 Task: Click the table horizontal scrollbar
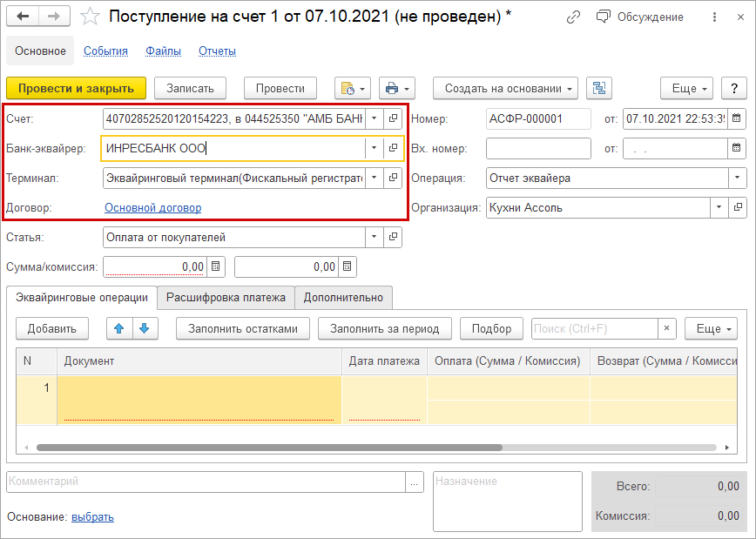coord(269,448)
